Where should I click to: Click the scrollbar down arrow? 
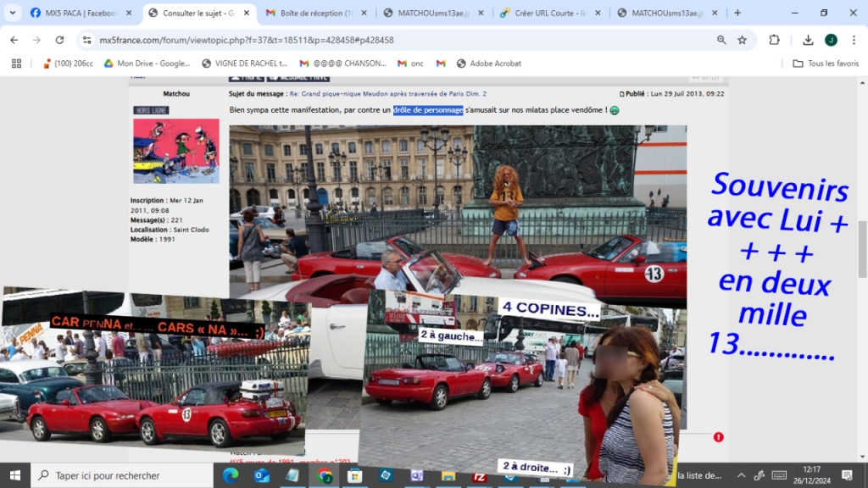(862, 457)
